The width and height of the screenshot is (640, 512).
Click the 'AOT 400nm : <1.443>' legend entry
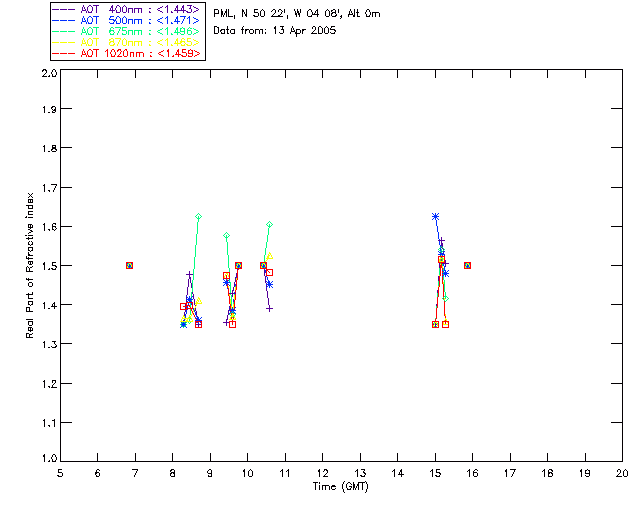click(x=126, y=9)
